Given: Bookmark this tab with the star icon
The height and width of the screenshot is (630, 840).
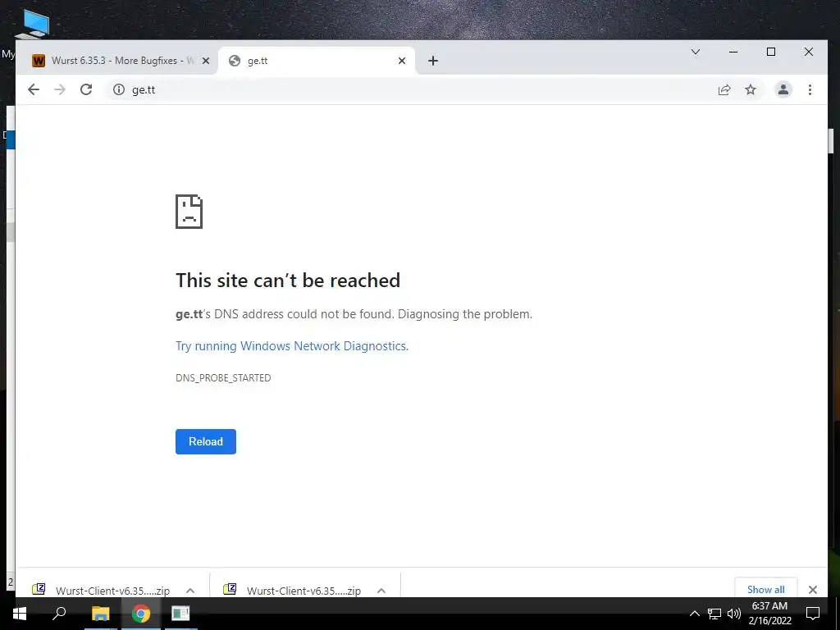Looking at the screenshot, I should pyautogui.click(x=751, y=89).
